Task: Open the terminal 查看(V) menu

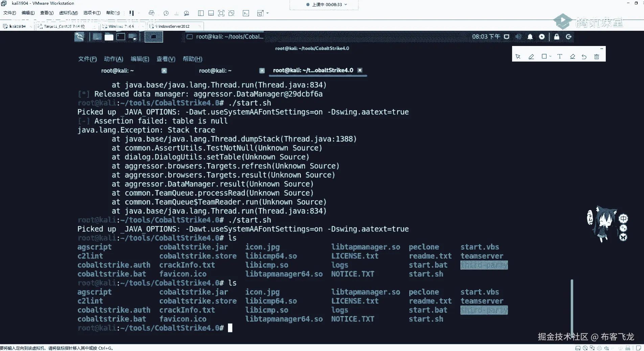Action: pos(166,59)
